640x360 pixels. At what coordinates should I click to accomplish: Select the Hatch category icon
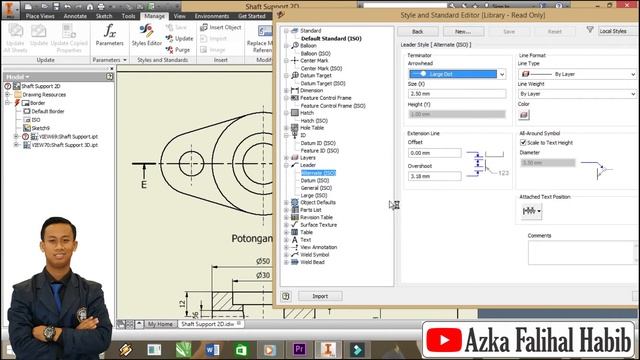pos(295,113)
